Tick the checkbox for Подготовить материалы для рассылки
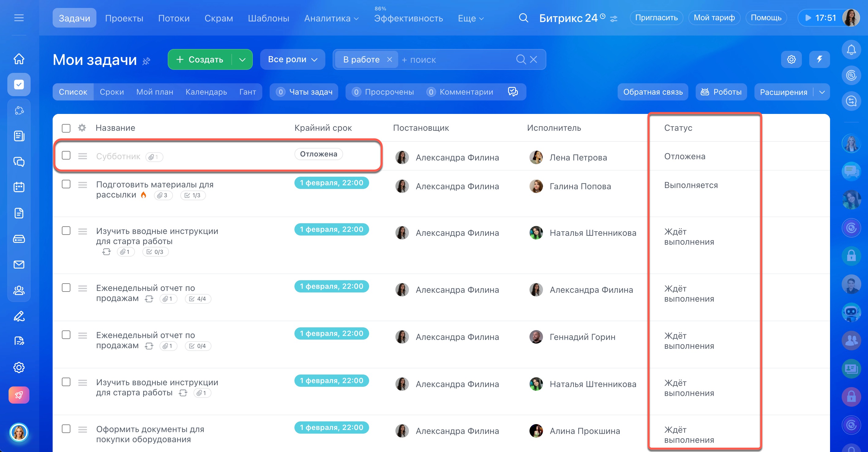The height and width of the screenshot is (452, 868). coord(66,184)
